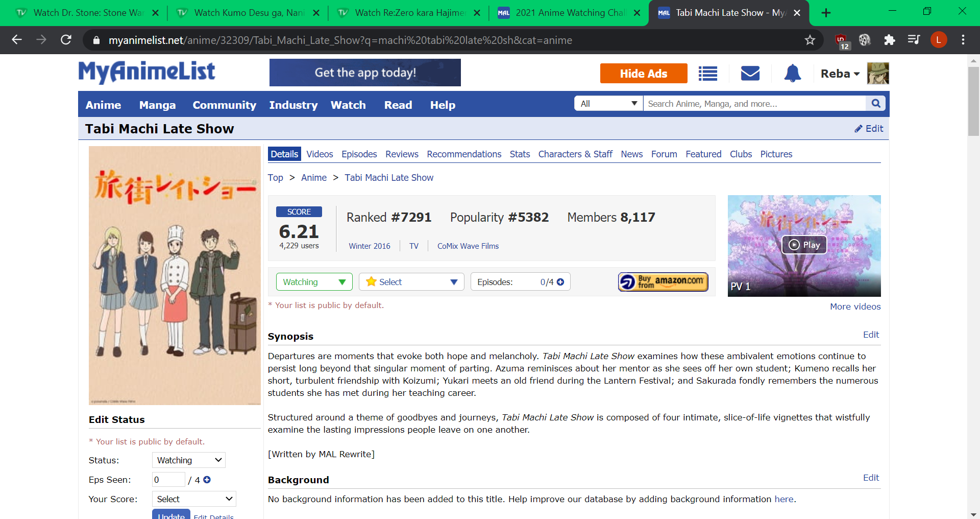
Task: Open the Read navigation menu
Action: 398,105
